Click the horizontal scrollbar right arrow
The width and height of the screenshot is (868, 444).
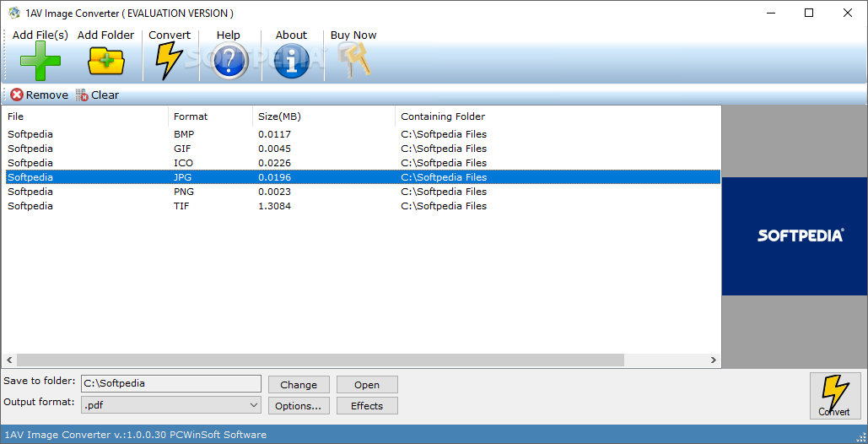click(714, 360)
